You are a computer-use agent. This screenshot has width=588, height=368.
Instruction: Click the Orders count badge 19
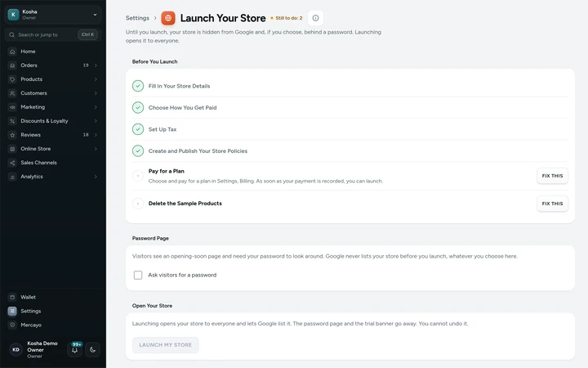click(86, 65)
